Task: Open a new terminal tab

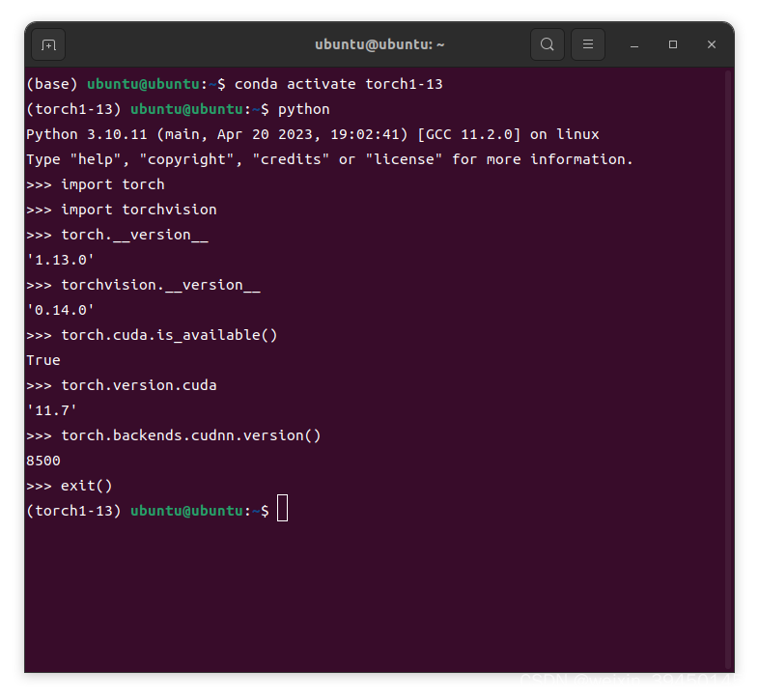Action: 48,44
